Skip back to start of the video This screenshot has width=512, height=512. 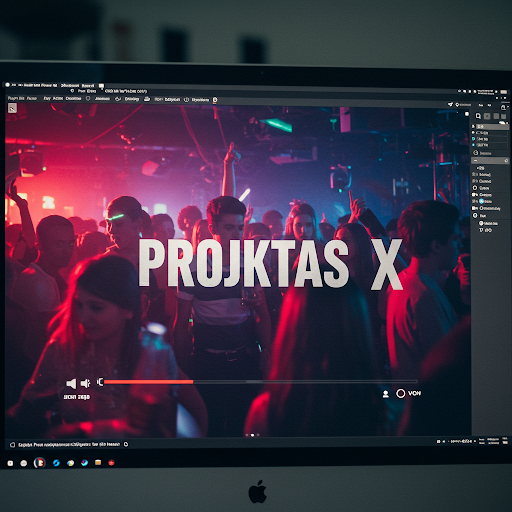pyautogui.click(x=100, y=382)
